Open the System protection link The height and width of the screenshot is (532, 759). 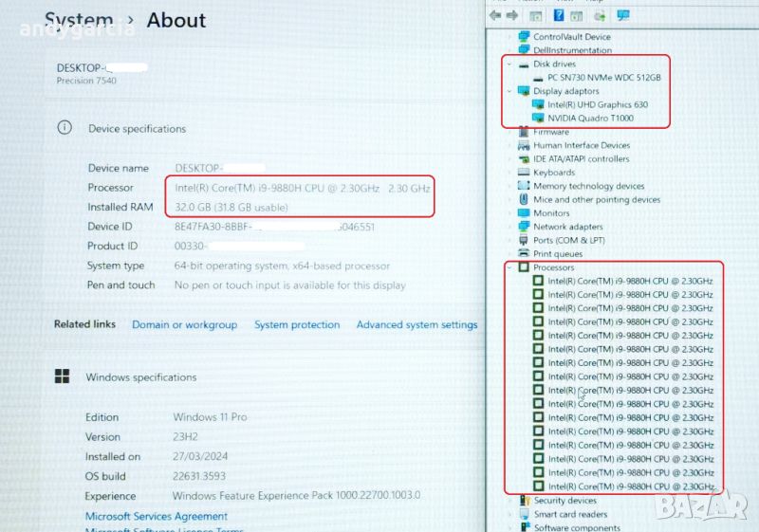point(296,324)
